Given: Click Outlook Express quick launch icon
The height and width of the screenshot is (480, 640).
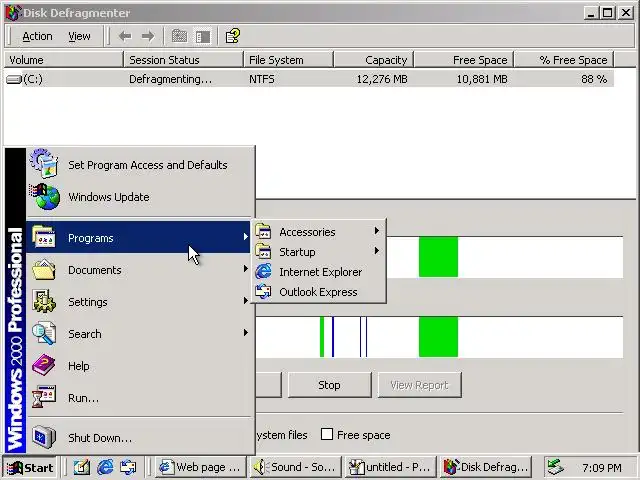Looking at the screenshot, I should click(x=128, y=467).
